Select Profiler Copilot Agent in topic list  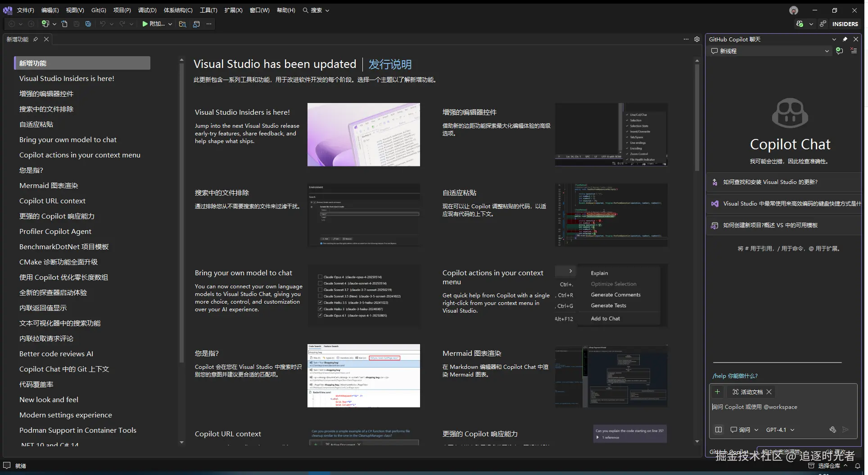pos(55,231)
